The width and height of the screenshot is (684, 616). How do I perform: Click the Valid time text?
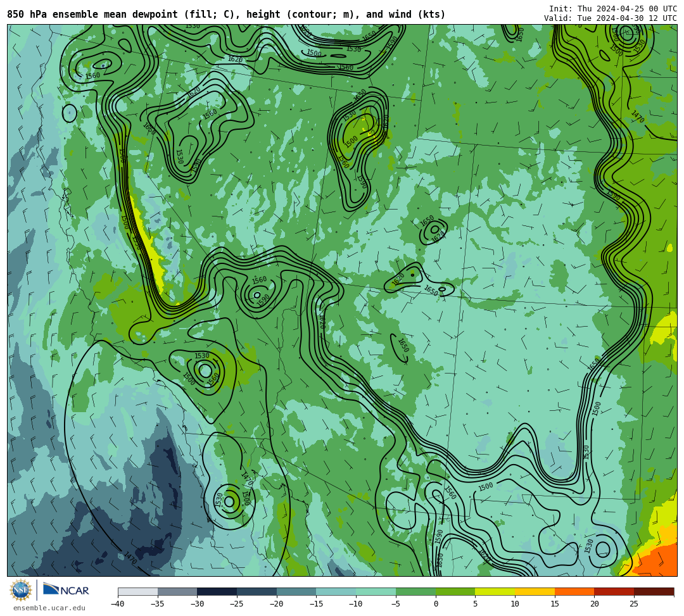(611, 18)
